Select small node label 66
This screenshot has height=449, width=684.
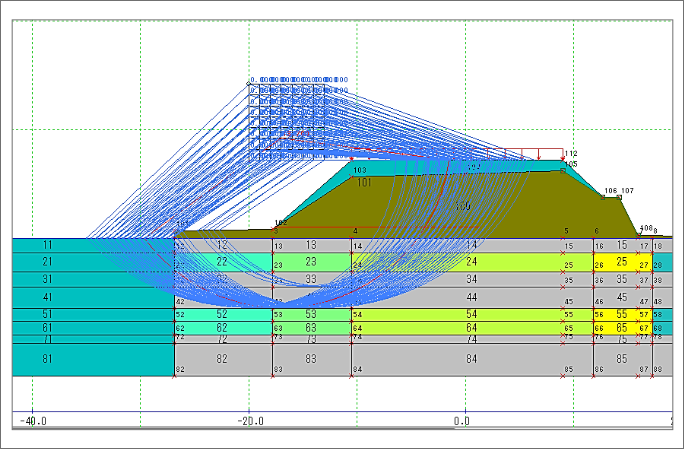coord(599,329)
